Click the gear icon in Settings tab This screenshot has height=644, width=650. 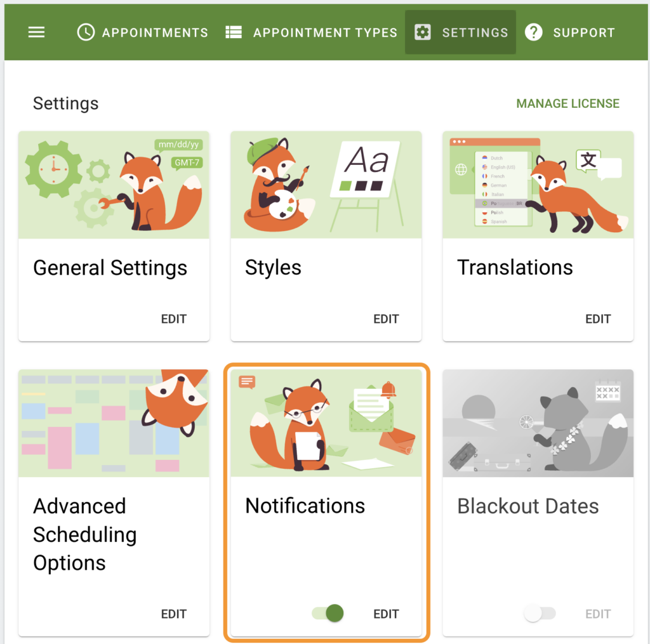[x=423, y=32]
